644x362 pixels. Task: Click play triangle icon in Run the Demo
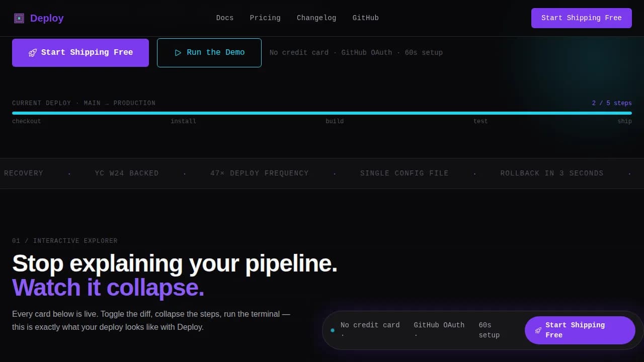pyautogui.click(x=178, y=53)
